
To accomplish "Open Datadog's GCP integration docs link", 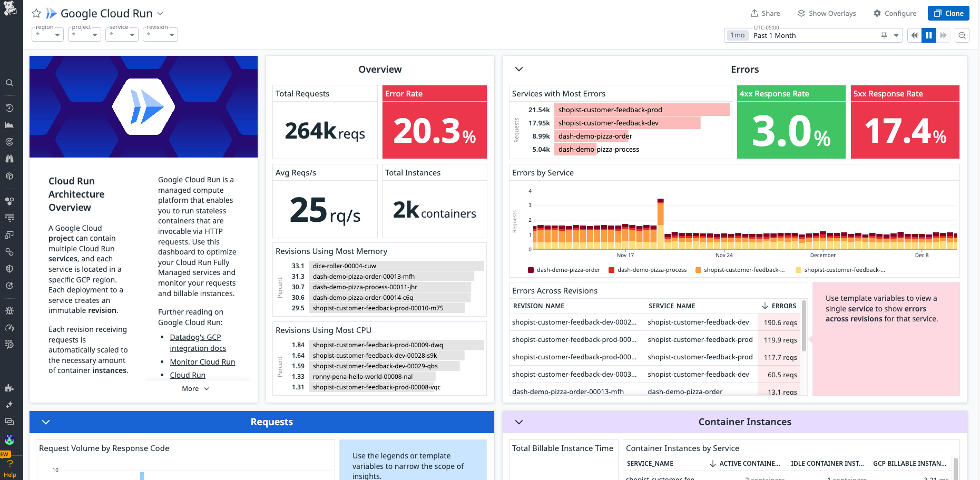I will coord(195,342).
